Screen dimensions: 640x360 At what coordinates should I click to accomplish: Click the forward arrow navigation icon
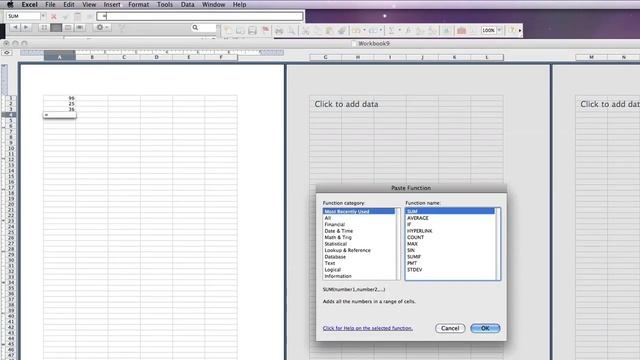[x=26, y=27]
